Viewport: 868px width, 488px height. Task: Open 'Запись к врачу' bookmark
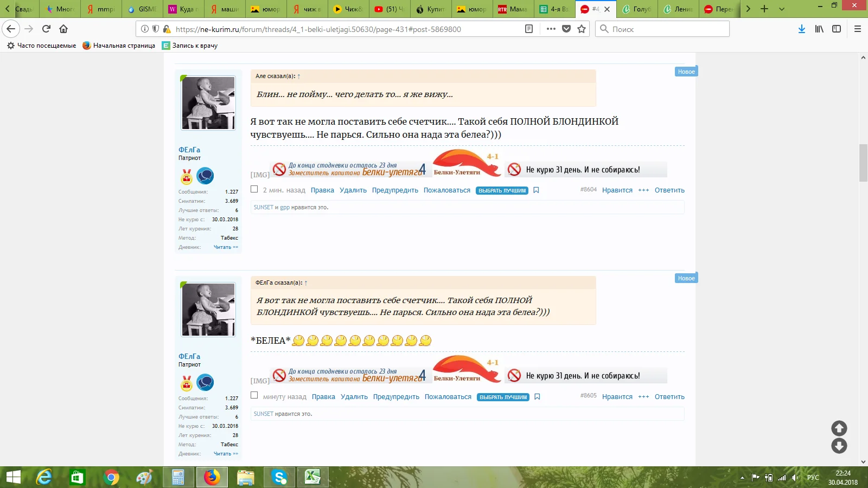tap(190, 46)
